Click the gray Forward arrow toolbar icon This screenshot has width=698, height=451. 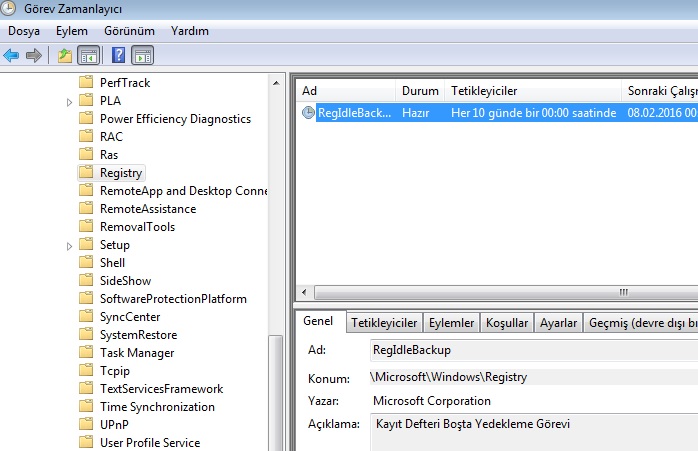click(34, 56)
